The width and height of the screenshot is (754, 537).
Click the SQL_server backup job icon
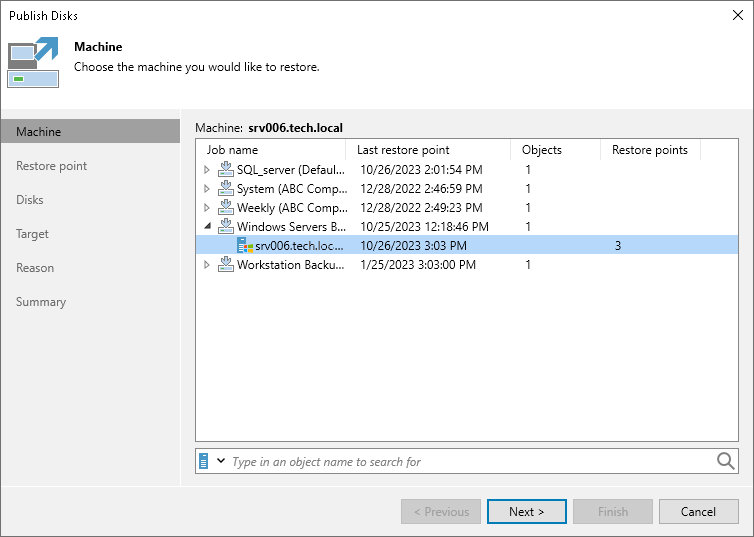[226, 170]
